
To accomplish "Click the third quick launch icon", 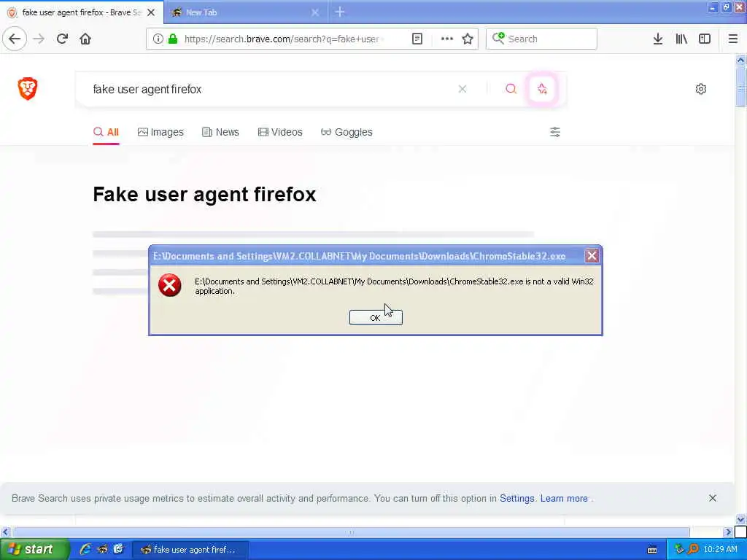I will pos(119,549).
